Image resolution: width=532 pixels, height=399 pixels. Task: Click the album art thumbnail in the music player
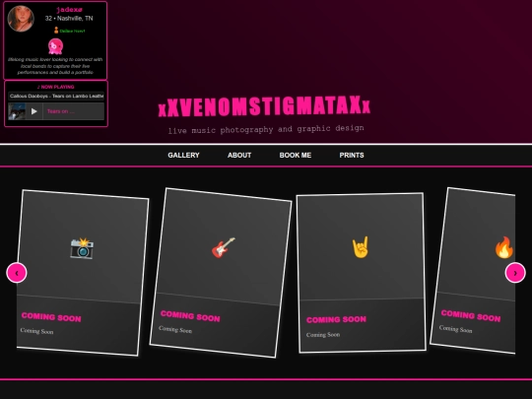tap(17, 111)
